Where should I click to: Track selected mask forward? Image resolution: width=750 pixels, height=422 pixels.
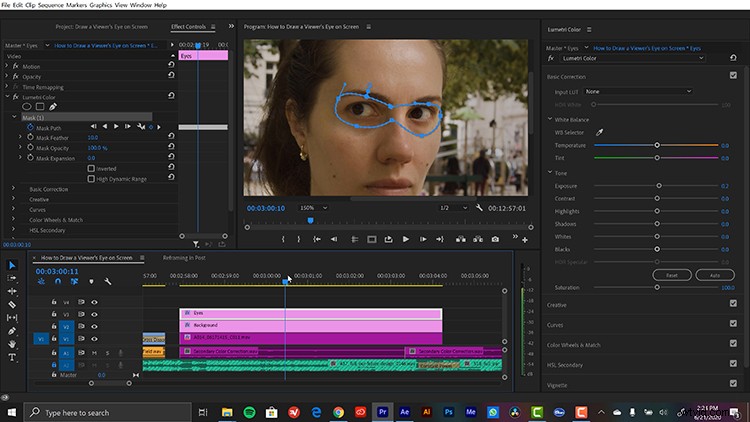[x=116, y=126]
